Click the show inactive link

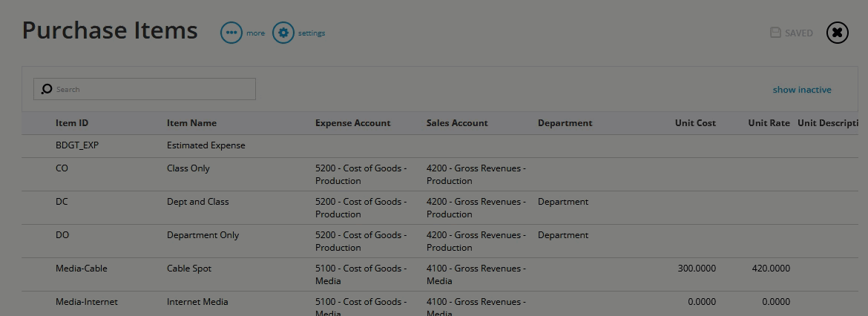801,90
